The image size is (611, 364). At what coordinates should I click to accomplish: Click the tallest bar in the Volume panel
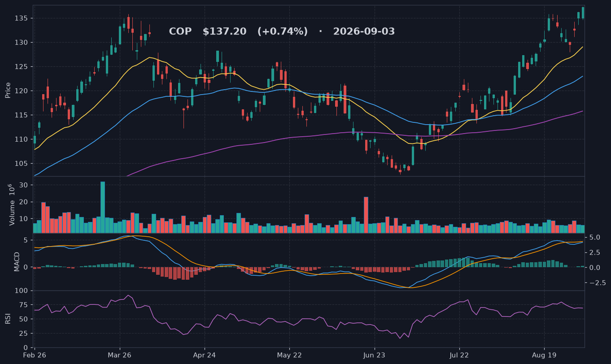(103, 207)
